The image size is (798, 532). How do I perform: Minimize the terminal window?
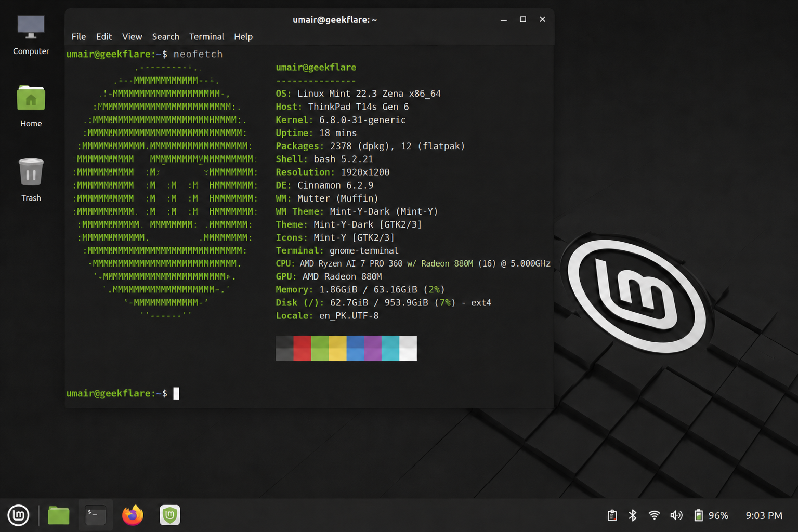tap(504, 20)
